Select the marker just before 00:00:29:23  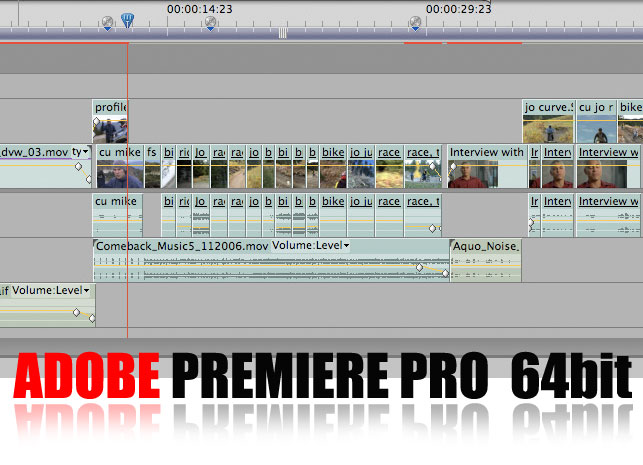point(415,23)
